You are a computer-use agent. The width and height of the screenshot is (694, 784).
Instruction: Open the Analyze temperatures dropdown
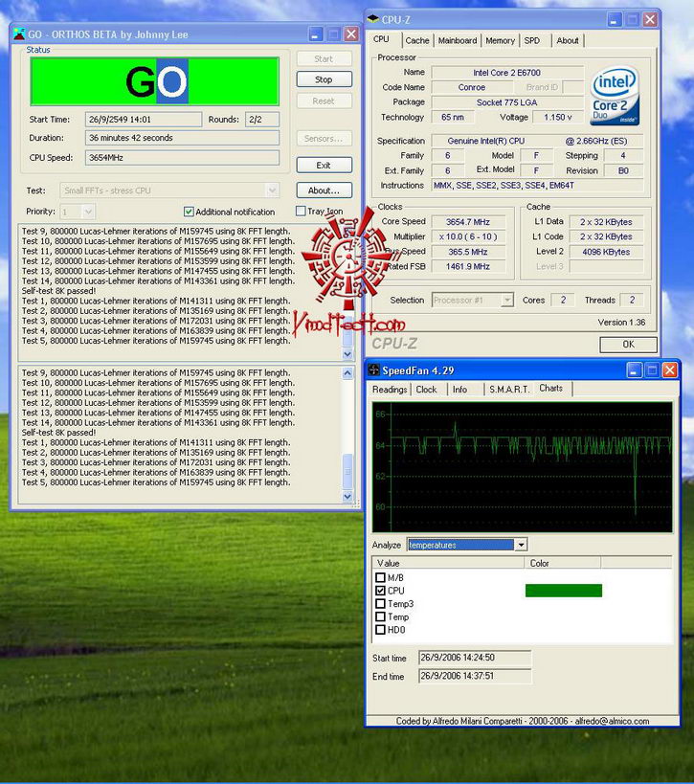coord(521,545)
